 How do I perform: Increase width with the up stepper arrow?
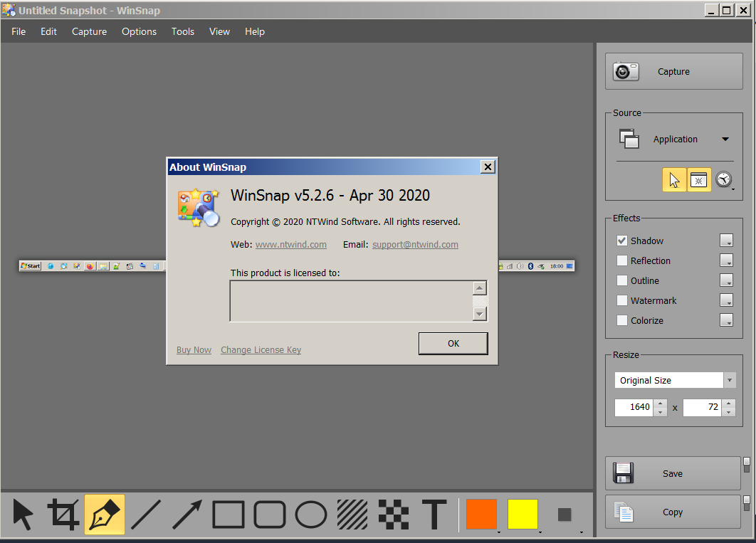click(661, 403)
